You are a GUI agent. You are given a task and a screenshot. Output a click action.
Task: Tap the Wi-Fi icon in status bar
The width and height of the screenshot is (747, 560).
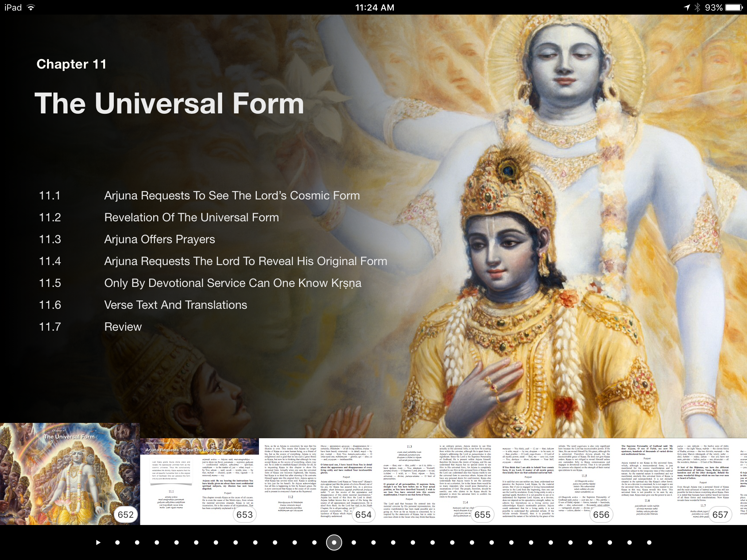(31, 8)
